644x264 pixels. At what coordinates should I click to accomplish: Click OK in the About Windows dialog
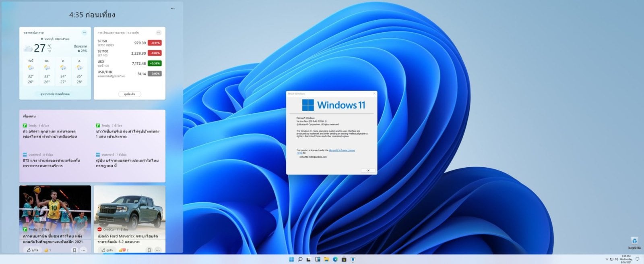coord(368,170)
